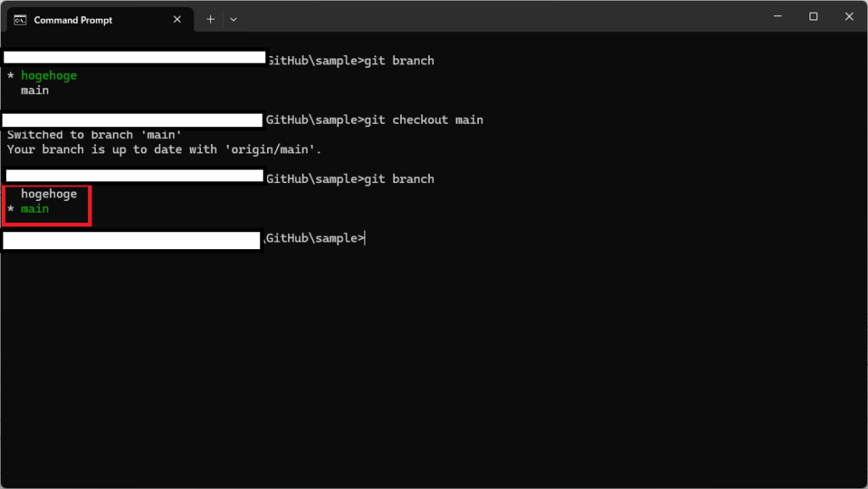
Task: Click the bottom redacted white box
Action: point(131,240)
